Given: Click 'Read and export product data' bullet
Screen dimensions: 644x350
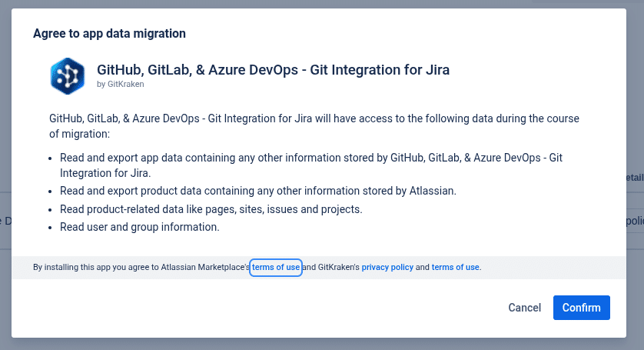Looking at the screenshot, I should coord(258,191).
